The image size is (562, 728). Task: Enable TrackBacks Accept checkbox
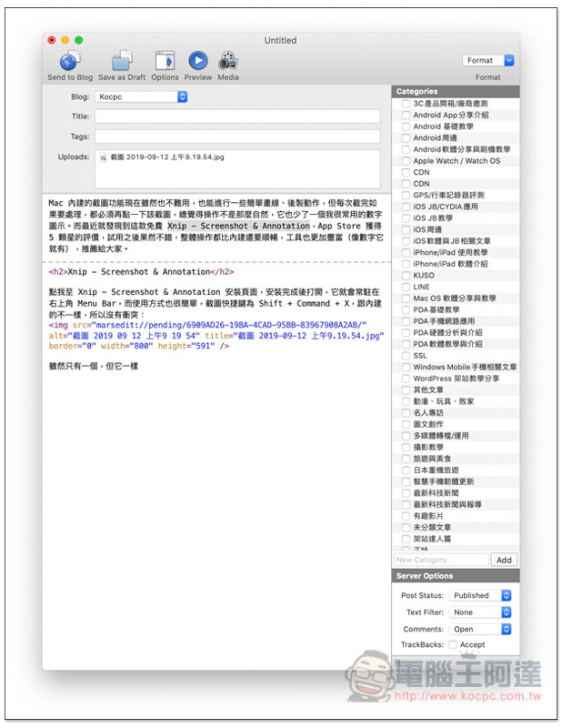453,644
